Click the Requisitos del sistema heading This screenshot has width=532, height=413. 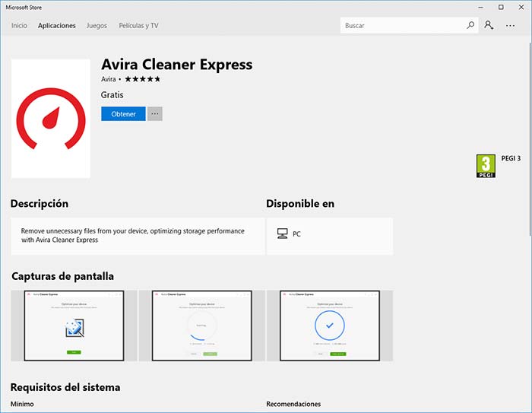[65, 387]
